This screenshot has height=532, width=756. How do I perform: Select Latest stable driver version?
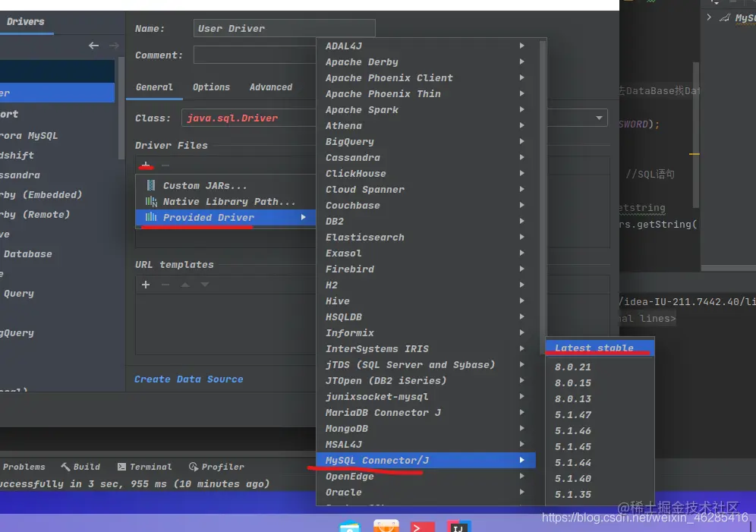pyautogui.click(x=600, y=348)
